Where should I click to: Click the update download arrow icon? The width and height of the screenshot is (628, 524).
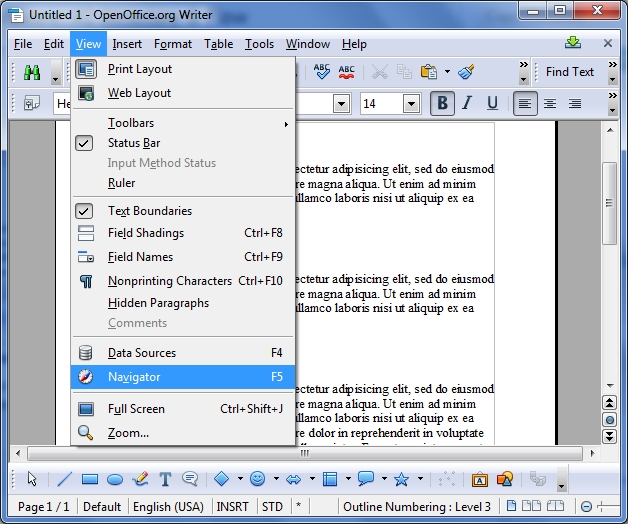573,43
